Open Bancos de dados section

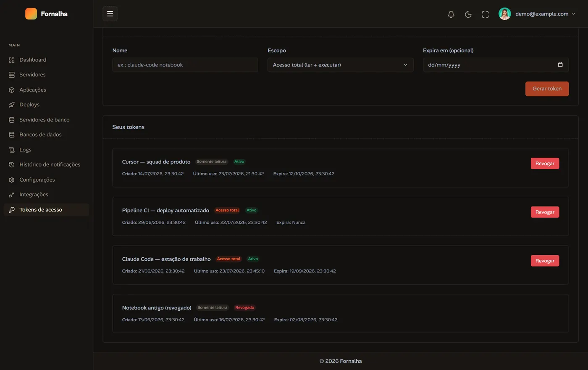[x=46, y=135]
